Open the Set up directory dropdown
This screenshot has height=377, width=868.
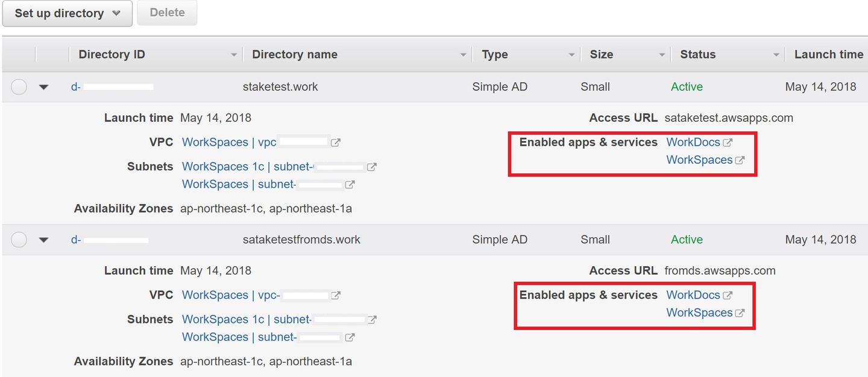point(68,13)
